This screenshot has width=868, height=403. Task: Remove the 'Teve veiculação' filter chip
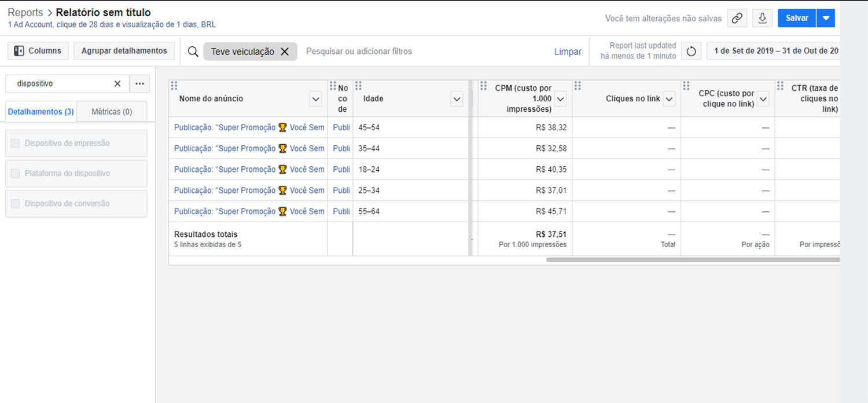pyautogui.click(x=285, y=52)
